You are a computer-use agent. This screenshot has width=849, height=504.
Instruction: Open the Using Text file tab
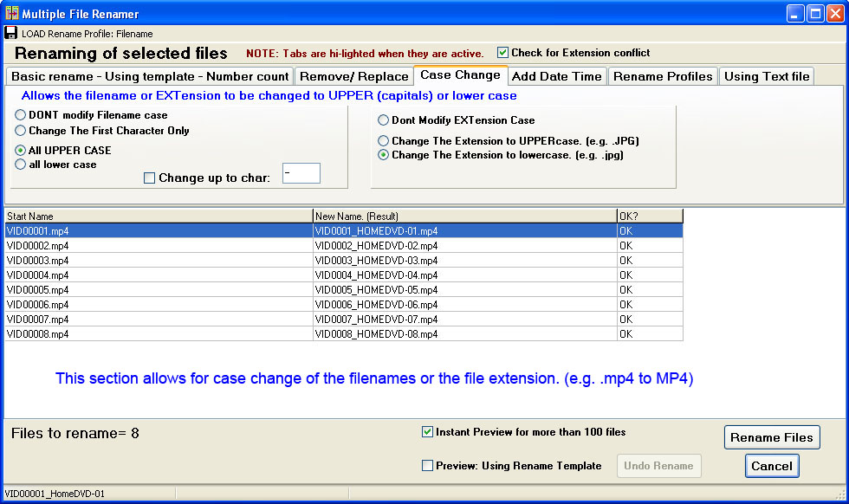click(767, 76)
